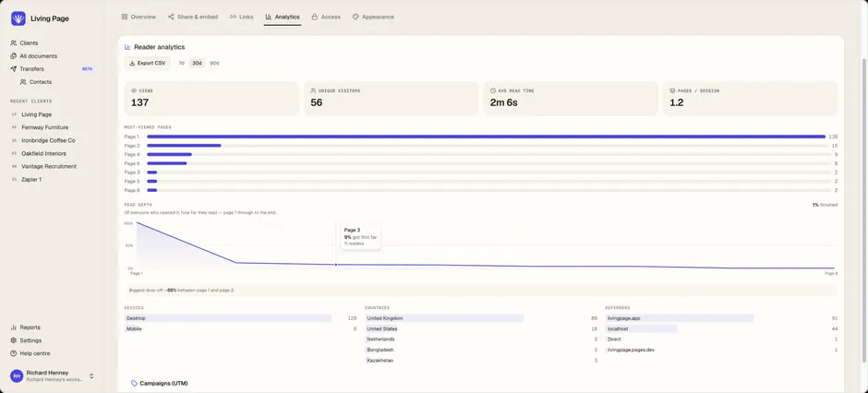Click livingpage.app referrer row

[721, 318]
